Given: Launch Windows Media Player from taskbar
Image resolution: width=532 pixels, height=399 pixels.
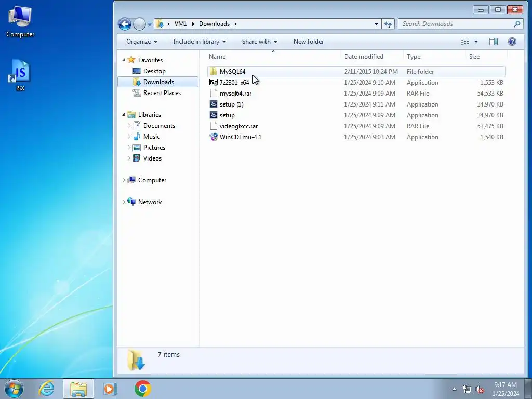Looking at the screenshot, I should tap(110, 389).
